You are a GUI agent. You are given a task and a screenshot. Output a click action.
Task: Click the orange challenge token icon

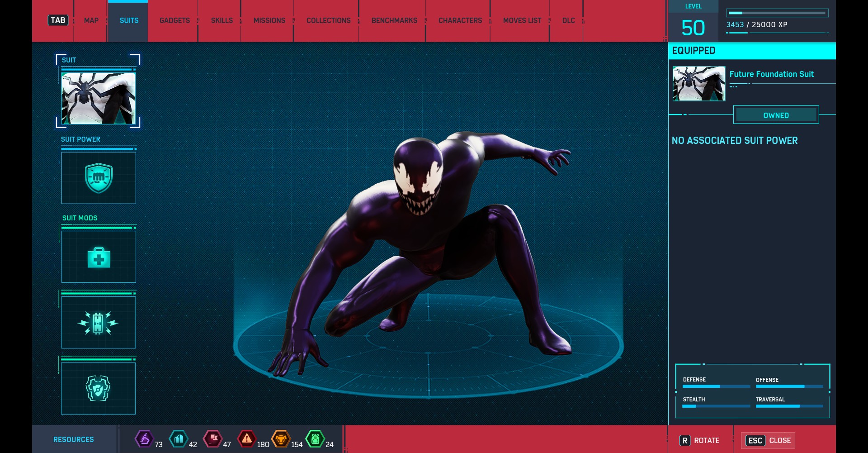pos(281,439)
